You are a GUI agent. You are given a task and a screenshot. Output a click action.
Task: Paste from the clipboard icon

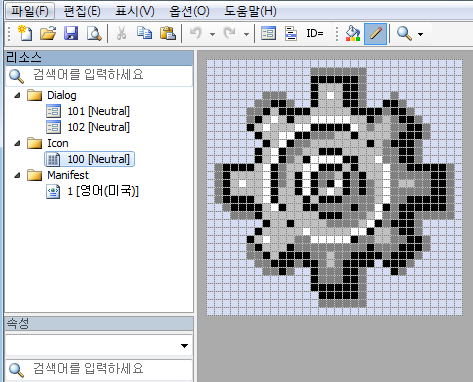point(168,33)
